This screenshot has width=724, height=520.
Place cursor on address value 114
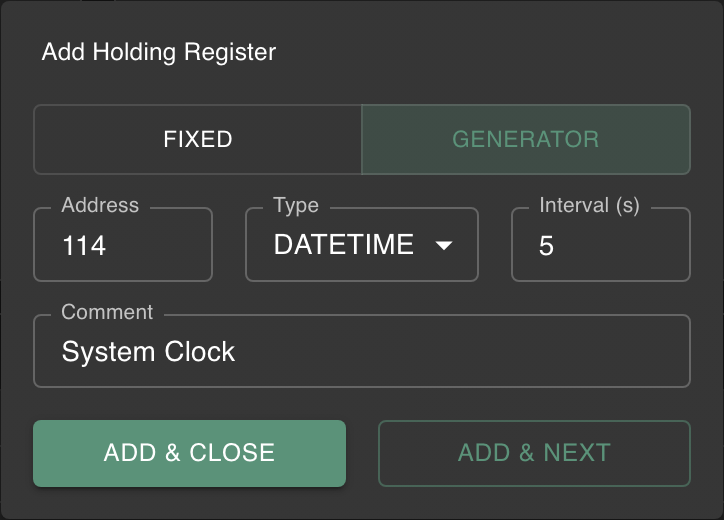tap(84, 246)
